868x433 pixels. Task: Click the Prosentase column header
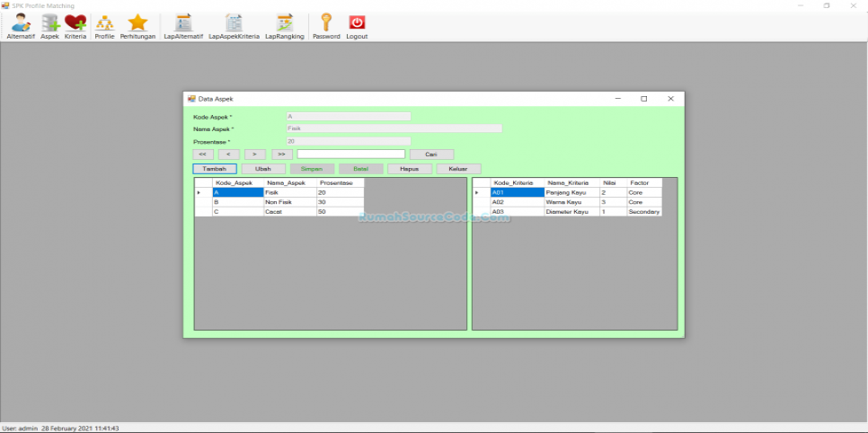(341, 182)
